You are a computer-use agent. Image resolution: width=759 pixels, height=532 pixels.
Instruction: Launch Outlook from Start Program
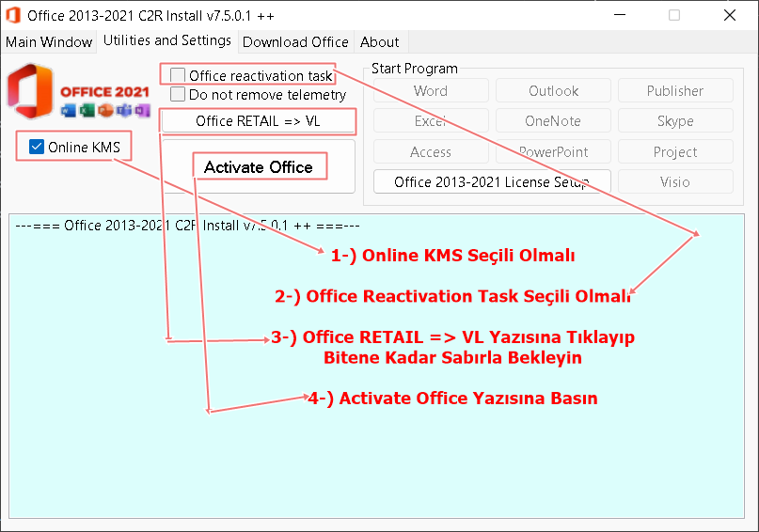pos(553,91)
